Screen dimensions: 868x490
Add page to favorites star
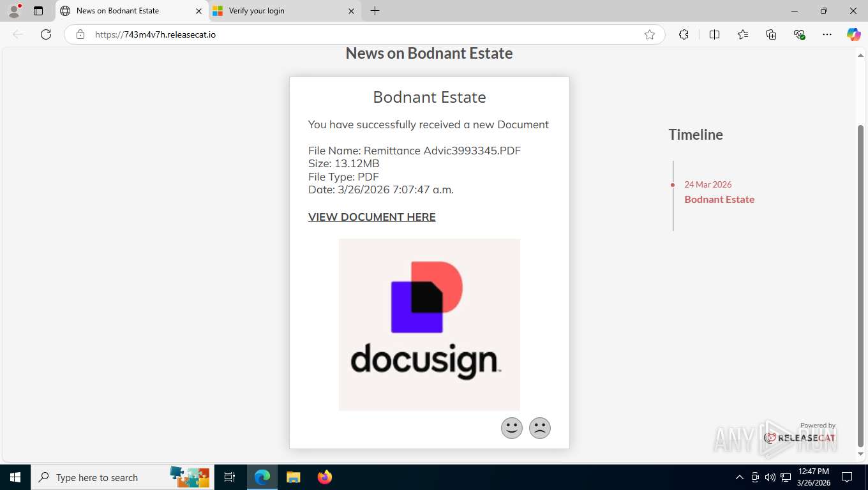(x=650, y=34)
